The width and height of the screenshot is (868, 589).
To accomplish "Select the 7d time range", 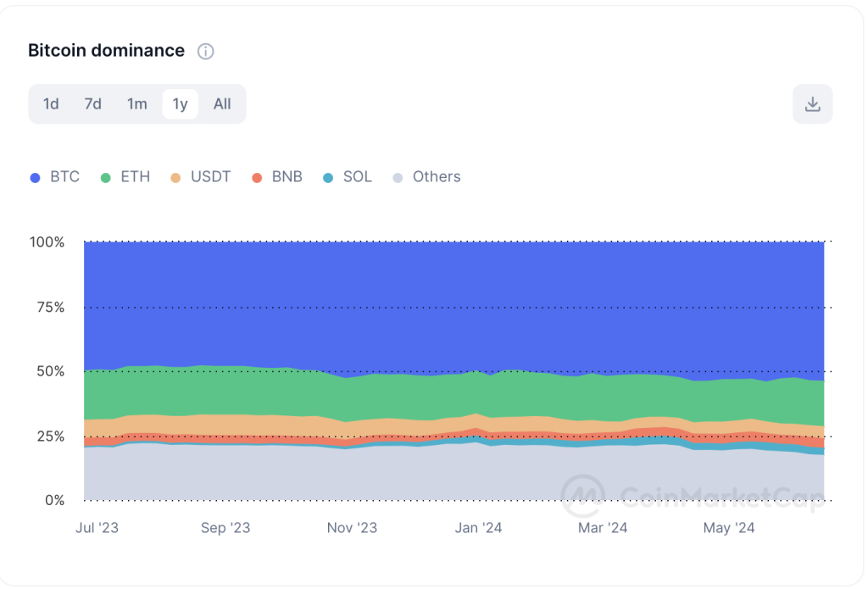I will (93, 104).
